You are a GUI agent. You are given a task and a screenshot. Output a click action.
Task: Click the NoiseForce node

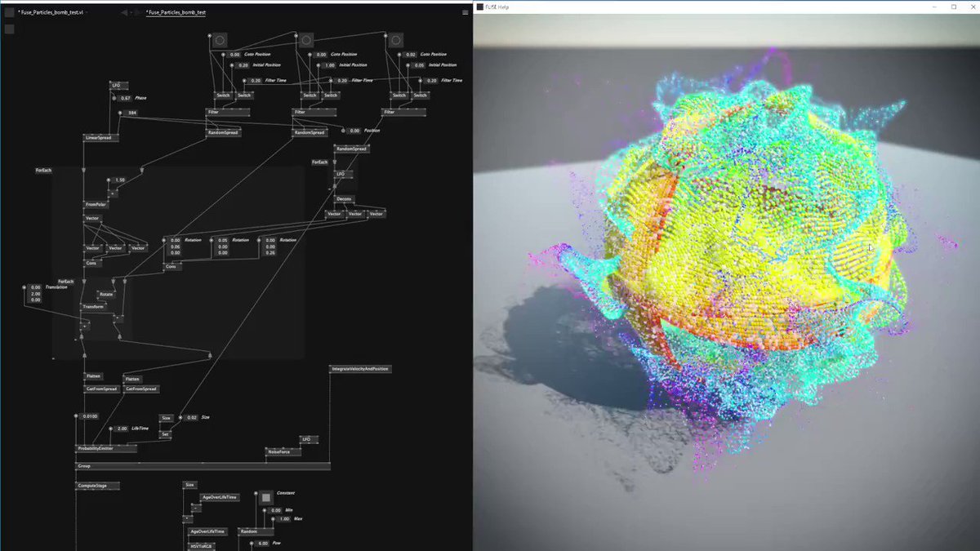coord(283,451)
